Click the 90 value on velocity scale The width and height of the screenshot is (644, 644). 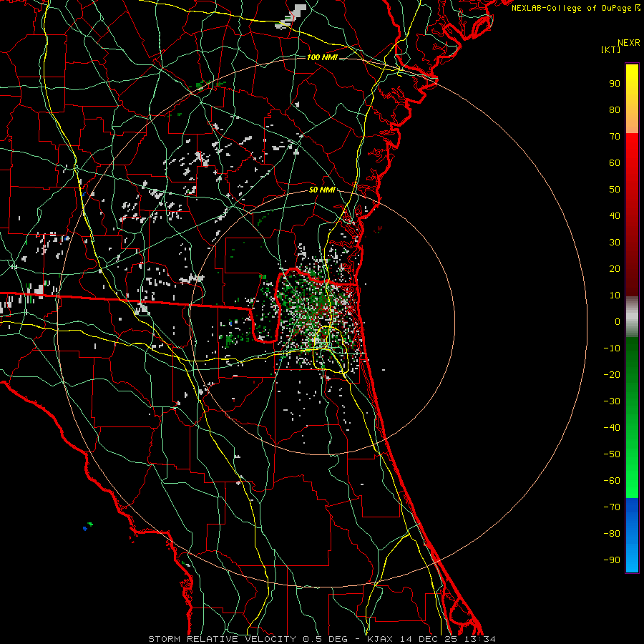tap(615, 84)
